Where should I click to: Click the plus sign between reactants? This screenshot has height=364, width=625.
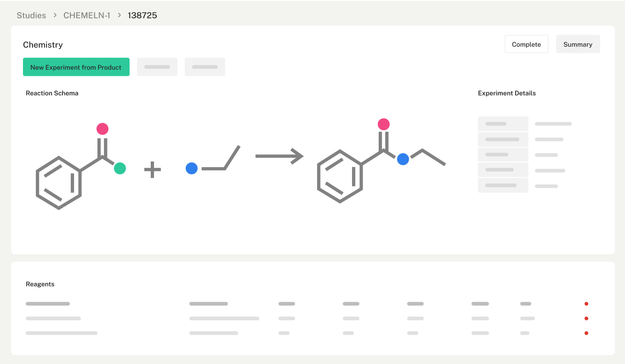tap(153, 169)
